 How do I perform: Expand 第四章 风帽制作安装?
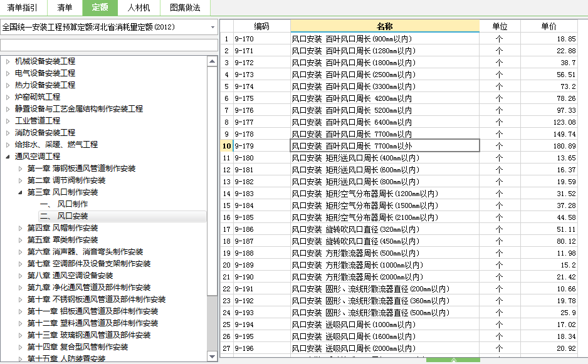pos(20,228)
